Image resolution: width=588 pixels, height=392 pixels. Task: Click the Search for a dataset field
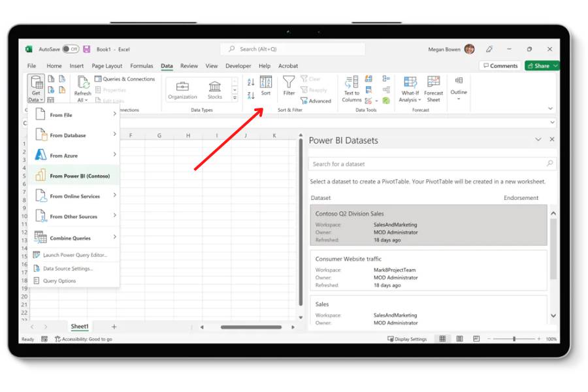(432, 164)
